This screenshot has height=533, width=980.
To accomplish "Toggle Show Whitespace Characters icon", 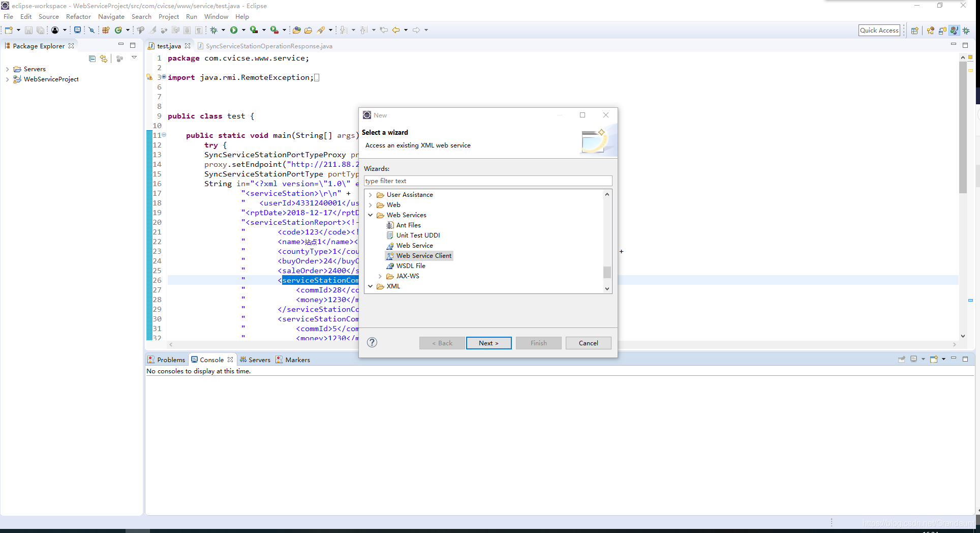I will 199,30.
